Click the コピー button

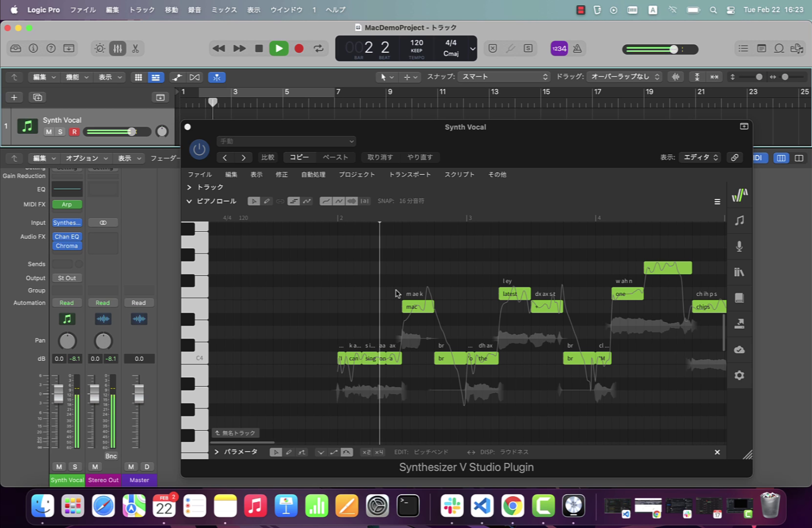pos(299,157)
